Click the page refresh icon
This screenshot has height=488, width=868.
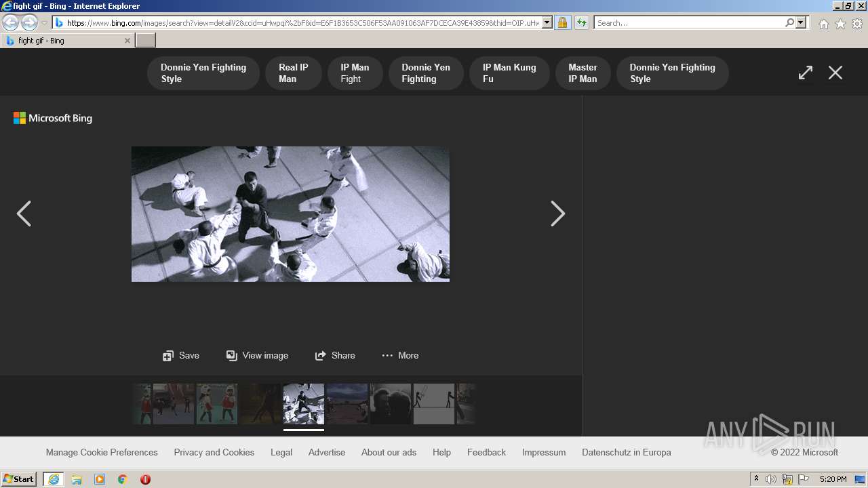coord(581,23)
